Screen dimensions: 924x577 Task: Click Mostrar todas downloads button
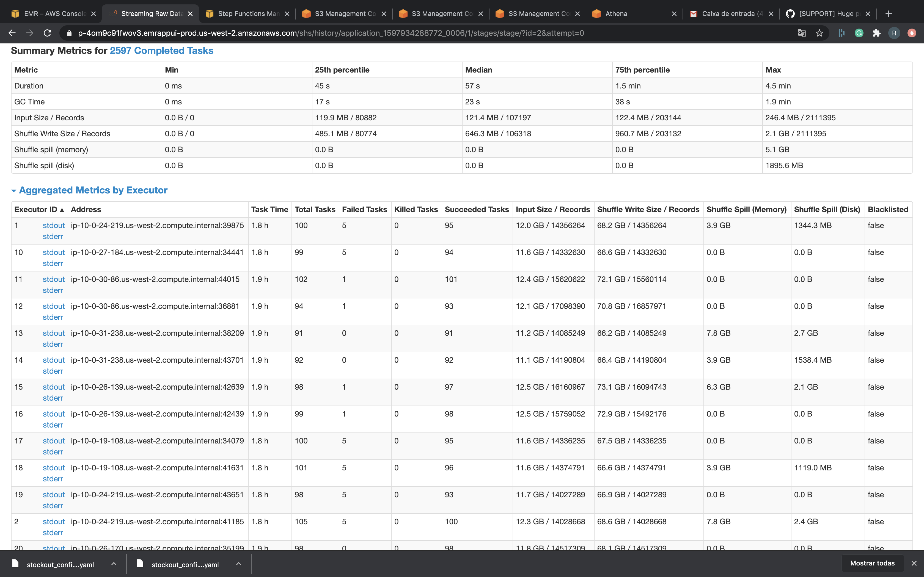[x=872, y=563]
